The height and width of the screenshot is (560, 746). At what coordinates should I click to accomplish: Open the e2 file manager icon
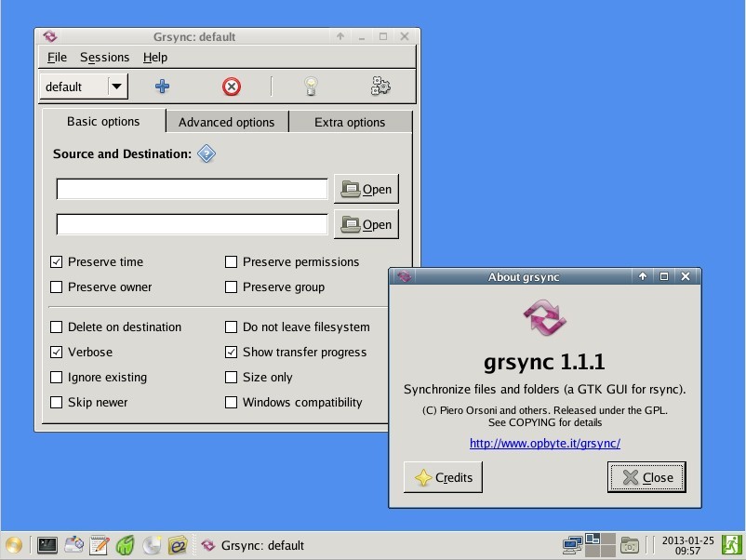(178, 545)
